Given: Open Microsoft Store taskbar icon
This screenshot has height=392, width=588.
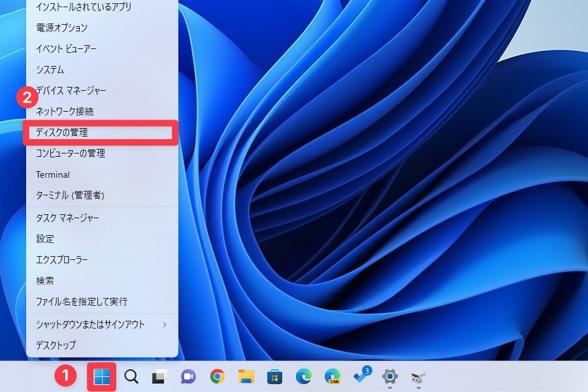Looking at the screenshot, I should pyautogui.click(x=274, y=376).
